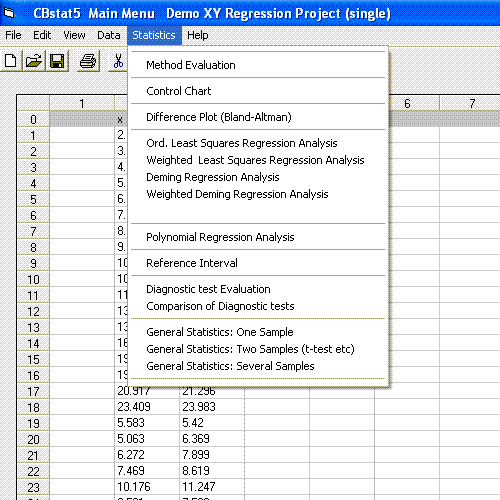Select row header 0

point(33,119)
